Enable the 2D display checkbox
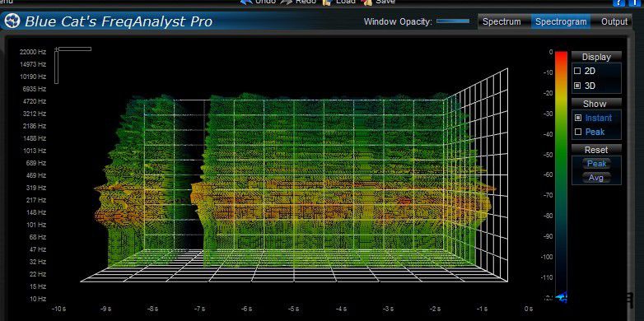Image resolution: width=644 pixels, height=321 pixels. click(x=577, y=71)
